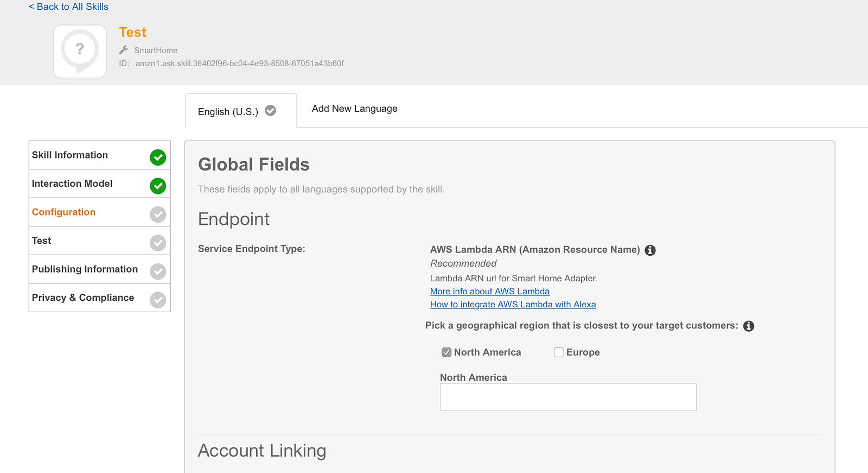Open the Add New Language tab
The image size is (868, 473).
[354, 109]
